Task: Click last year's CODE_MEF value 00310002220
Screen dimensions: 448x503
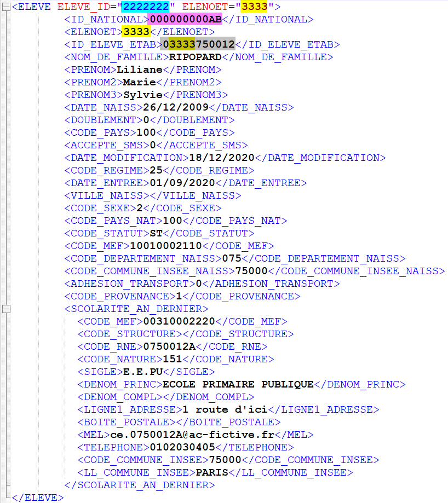Action: pyautogui.click(x=179, y=321)
